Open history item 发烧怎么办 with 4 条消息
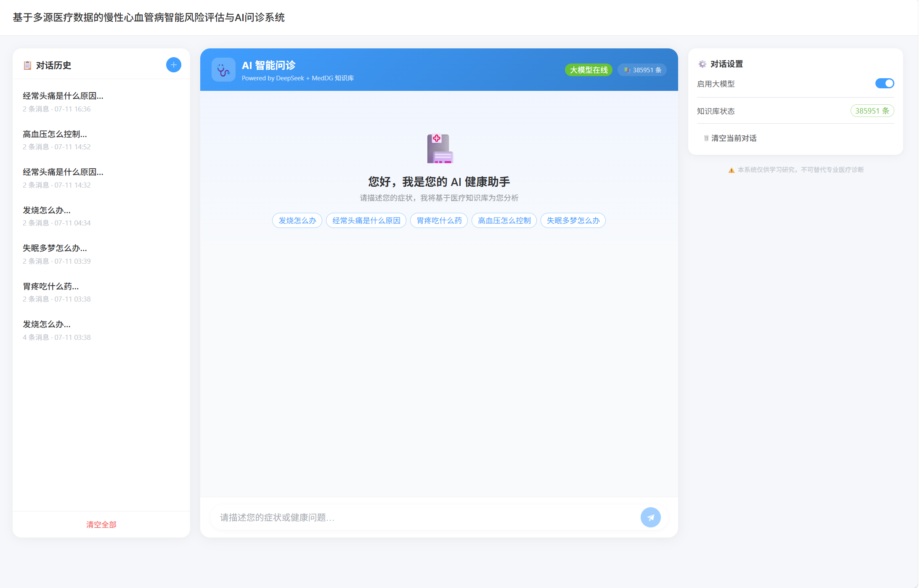 (x=101, y=330)
